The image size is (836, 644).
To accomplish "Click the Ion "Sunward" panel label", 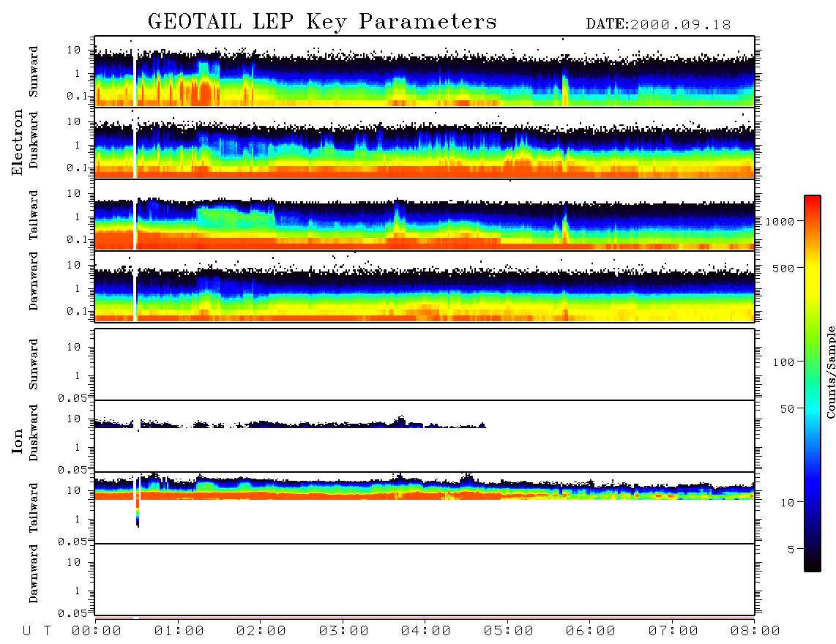I will coord(34,364).
